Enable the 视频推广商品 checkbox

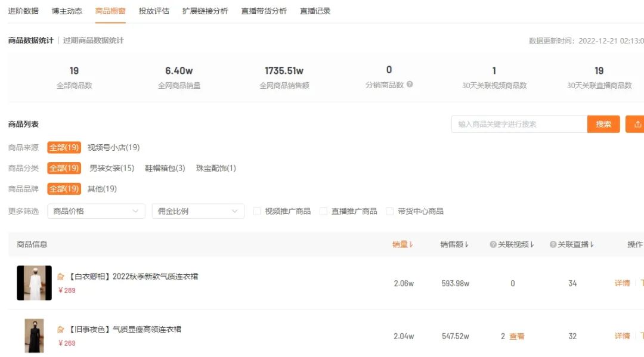pyautogui.click(x=257, y=211)
